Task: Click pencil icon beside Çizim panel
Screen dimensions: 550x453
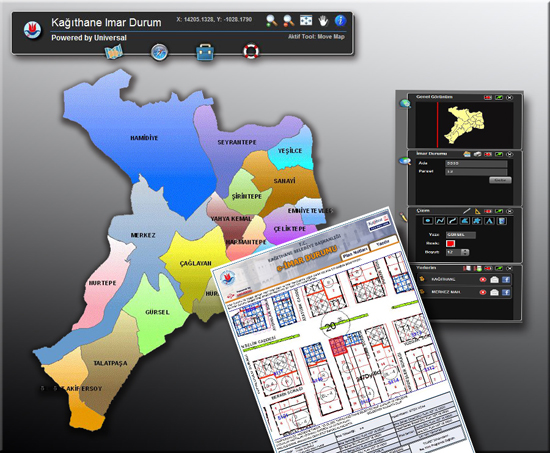Action: [403, 217]
